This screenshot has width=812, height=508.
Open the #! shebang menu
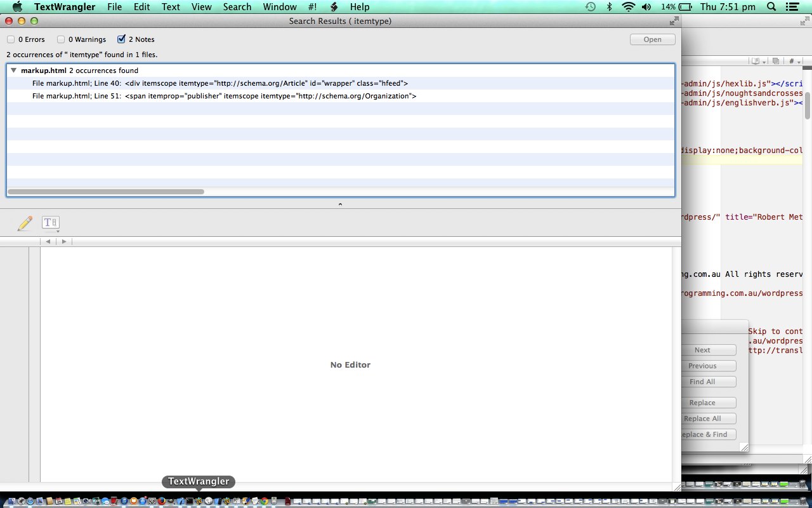(x=312, y=7)
